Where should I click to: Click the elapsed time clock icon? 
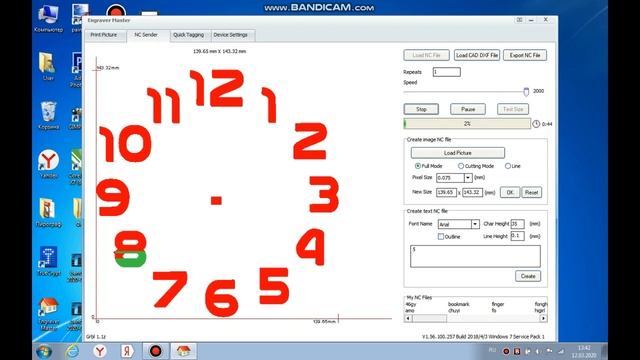tap(536, 124)
